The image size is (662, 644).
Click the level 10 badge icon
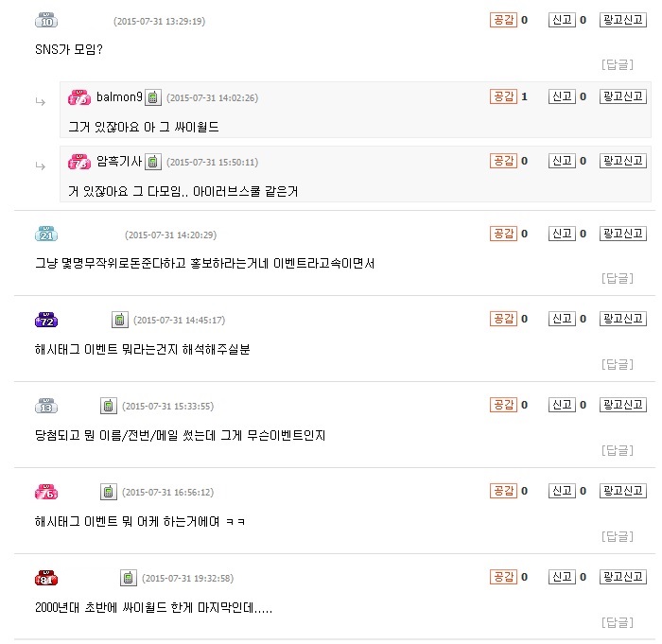click(46, 20)
